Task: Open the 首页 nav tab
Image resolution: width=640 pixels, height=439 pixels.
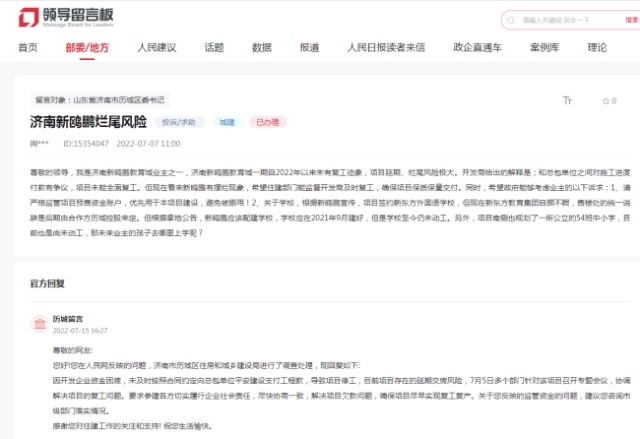Action: tap(28, 47)
